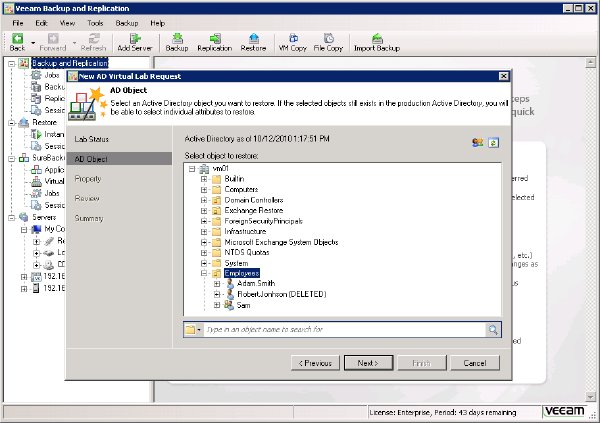Click the main window scrollbar up arrow
Image resolution: width=600 pixels, height=423 pixels.
tap(590, 62)
